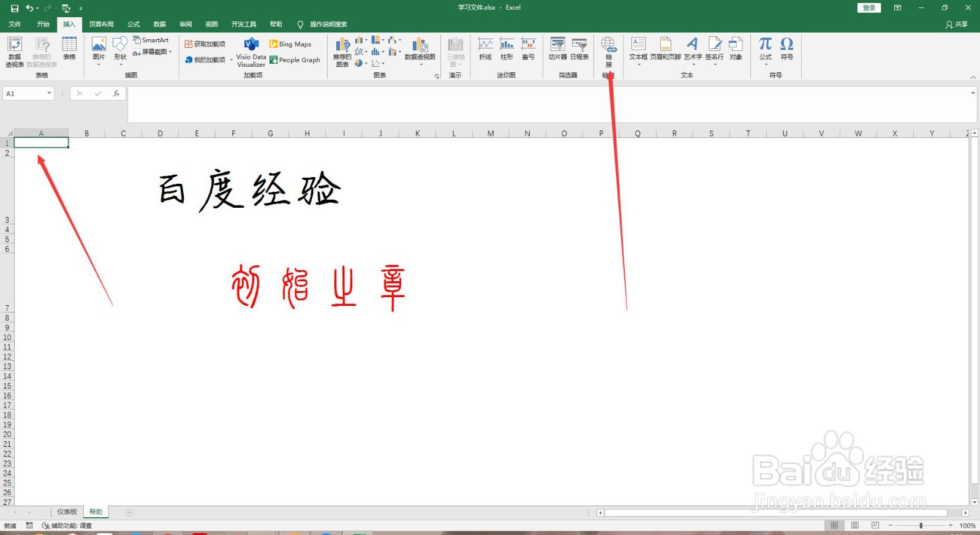Click the Slicer (切片器) icon
Screen dimensions: 980x535
[557, 49]
